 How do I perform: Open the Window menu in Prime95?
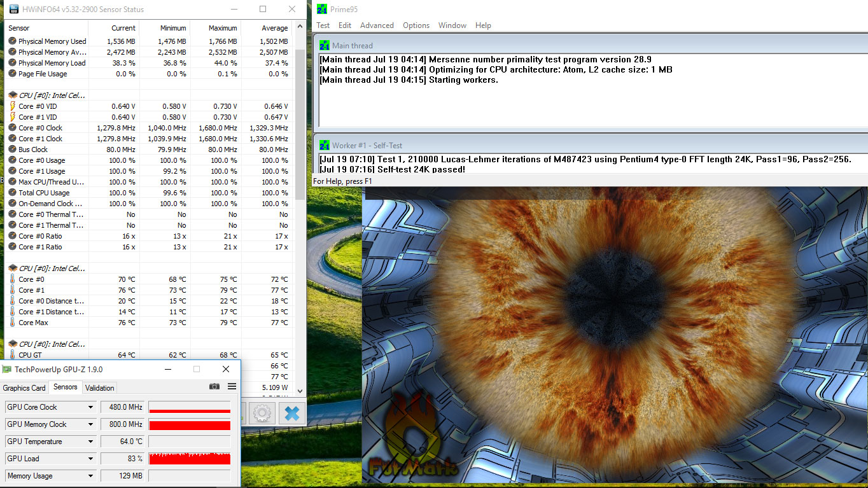coord(452,25)
